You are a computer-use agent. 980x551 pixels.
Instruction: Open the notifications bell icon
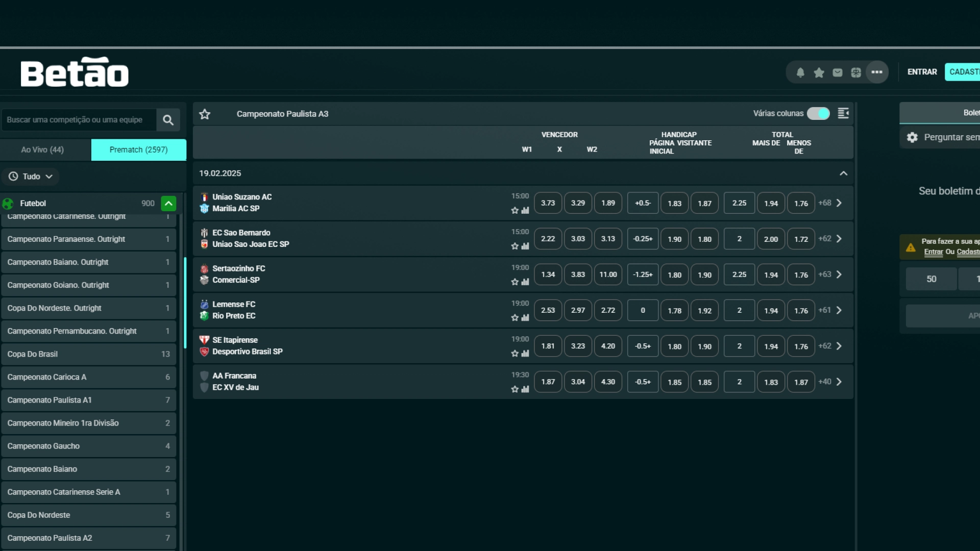pyautogui.click(x=800, y=72)
